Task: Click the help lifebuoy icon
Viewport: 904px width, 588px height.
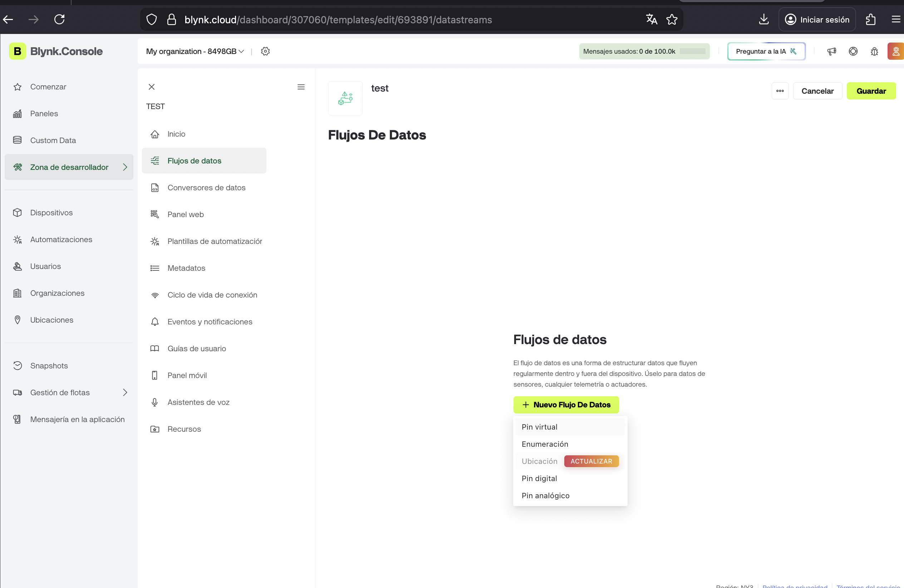Action: tap(853, 51)
